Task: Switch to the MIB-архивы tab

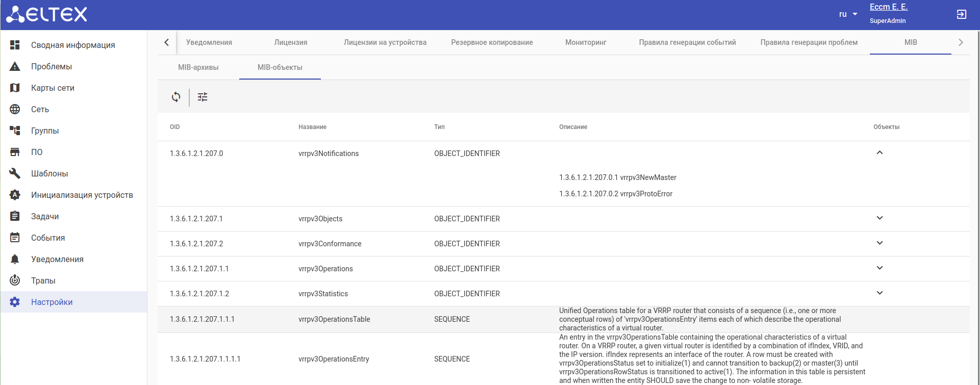Action: (x=198, y=67)
